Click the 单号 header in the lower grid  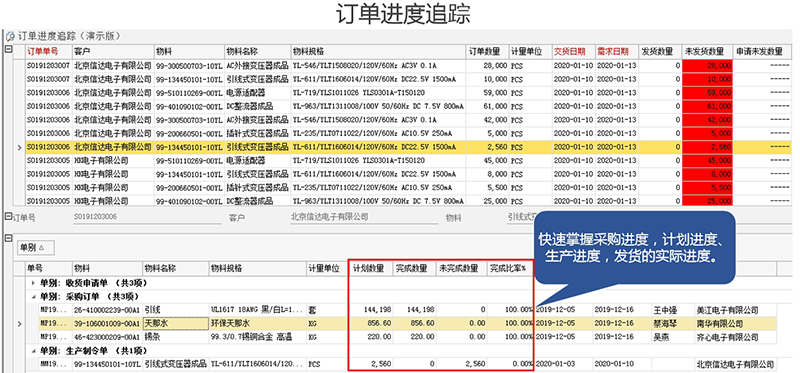point(48,268)
